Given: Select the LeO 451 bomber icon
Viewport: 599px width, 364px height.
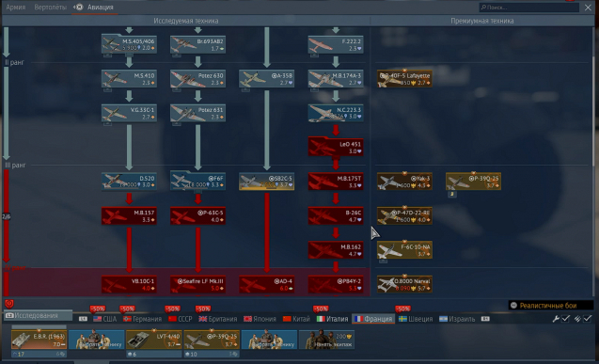Looking at the screenshot, I should pyautogui.click(x=336, y=147).
